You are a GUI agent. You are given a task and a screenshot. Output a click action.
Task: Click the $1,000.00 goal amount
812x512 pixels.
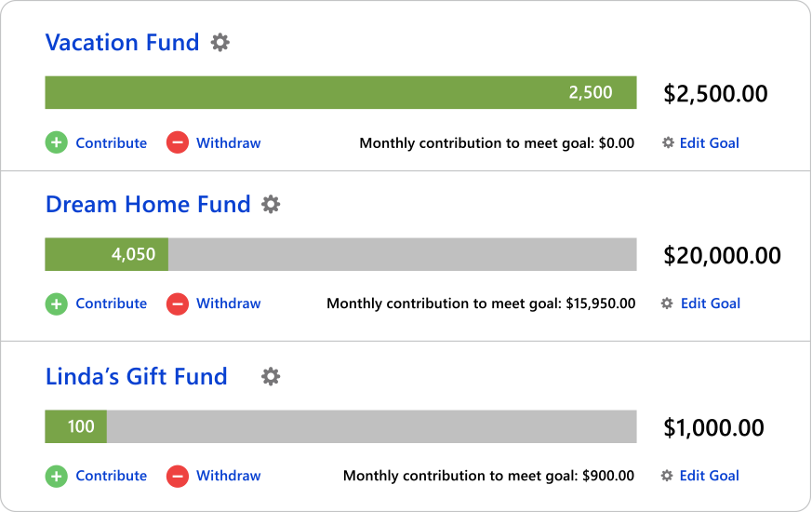point(713,427)
